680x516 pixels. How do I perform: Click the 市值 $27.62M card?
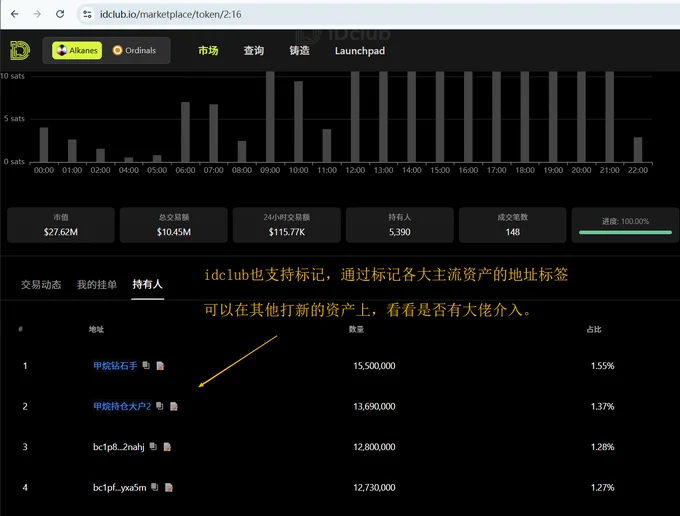[x=61, y=225]
